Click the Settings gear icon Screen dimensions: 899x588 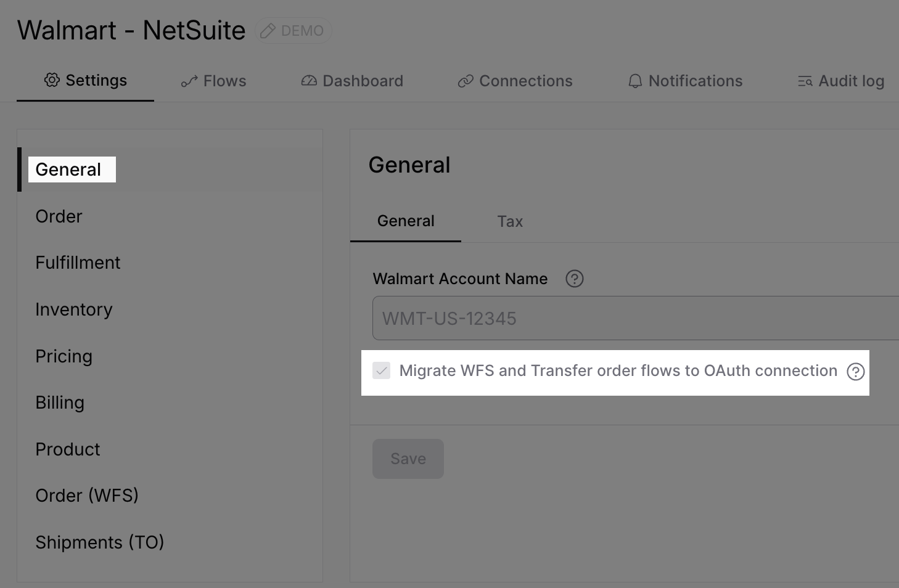[x=52, y=80]
